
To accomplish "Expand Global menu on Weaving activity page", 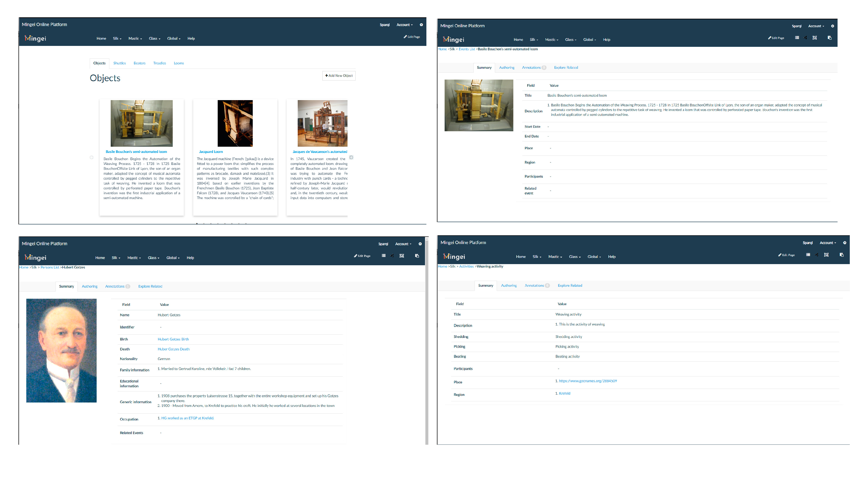I will [594, 256].
